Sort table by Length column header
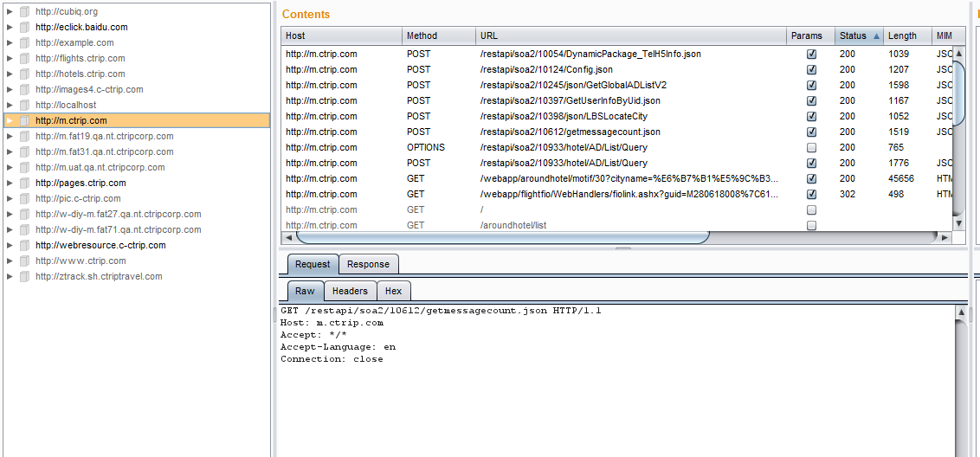The image size is (980, 457). click(902, 35)
